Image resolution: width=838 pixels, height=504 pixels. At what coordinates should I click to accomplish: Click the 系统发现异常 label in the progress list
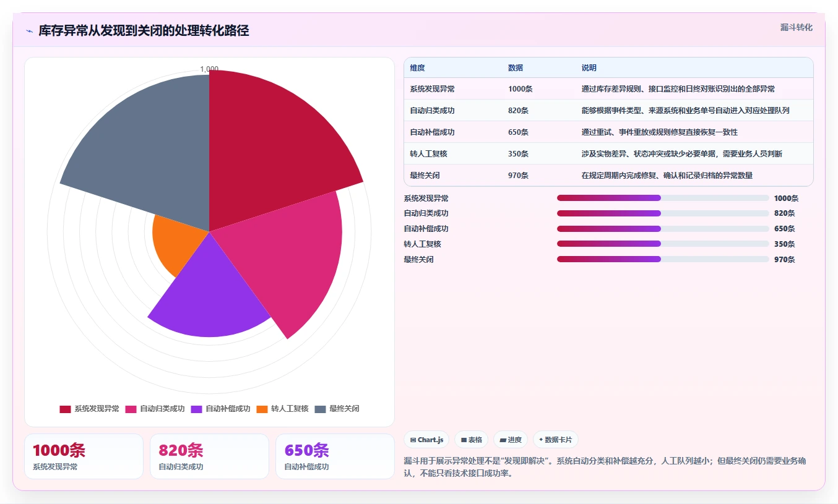pyautogui.click(x=426, y=199)
